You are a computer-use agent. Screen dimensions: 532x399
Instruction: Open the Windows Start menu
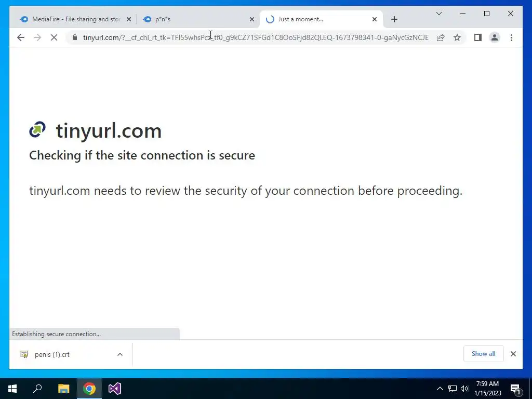[12, 389]
